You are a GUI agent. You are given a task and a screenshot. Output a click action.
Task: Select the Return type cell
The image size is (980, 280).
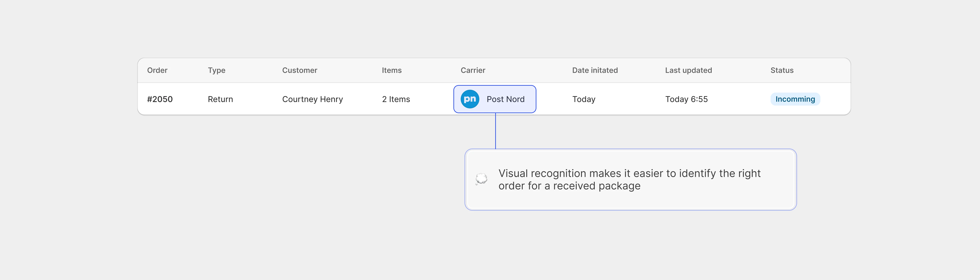(220, 99)
